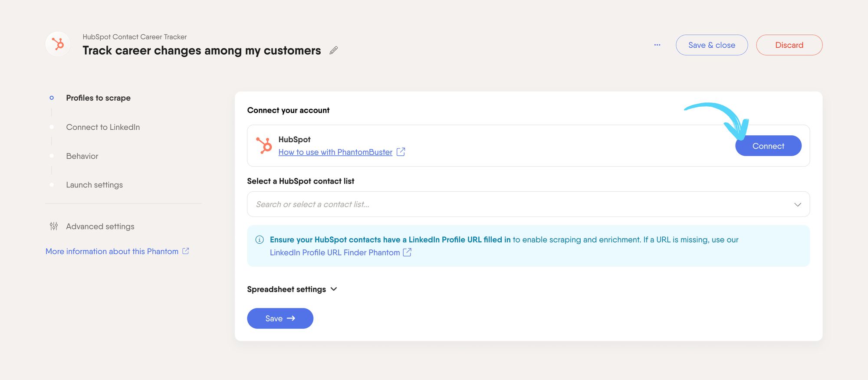This screenshot has width=868, height=380.
Task: Save and continue to the next step
Action: [280, 318]
